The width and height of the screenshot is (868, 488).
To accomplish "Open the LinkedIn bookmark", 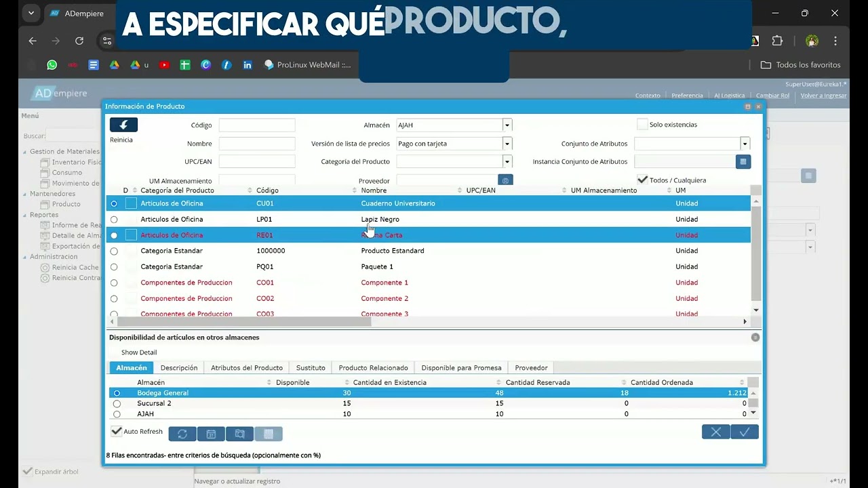I will click(248, 65).
